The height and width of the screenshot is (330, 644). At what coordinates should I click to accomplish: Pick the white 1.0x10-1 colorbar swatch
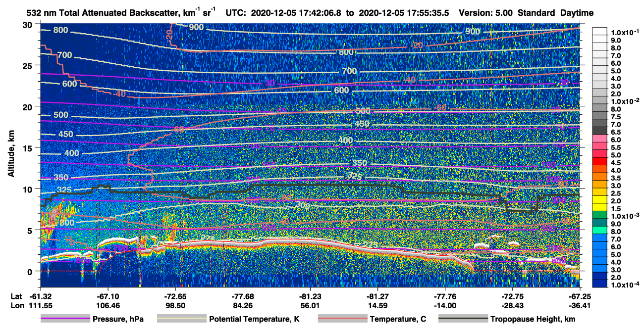click(600, 32)
